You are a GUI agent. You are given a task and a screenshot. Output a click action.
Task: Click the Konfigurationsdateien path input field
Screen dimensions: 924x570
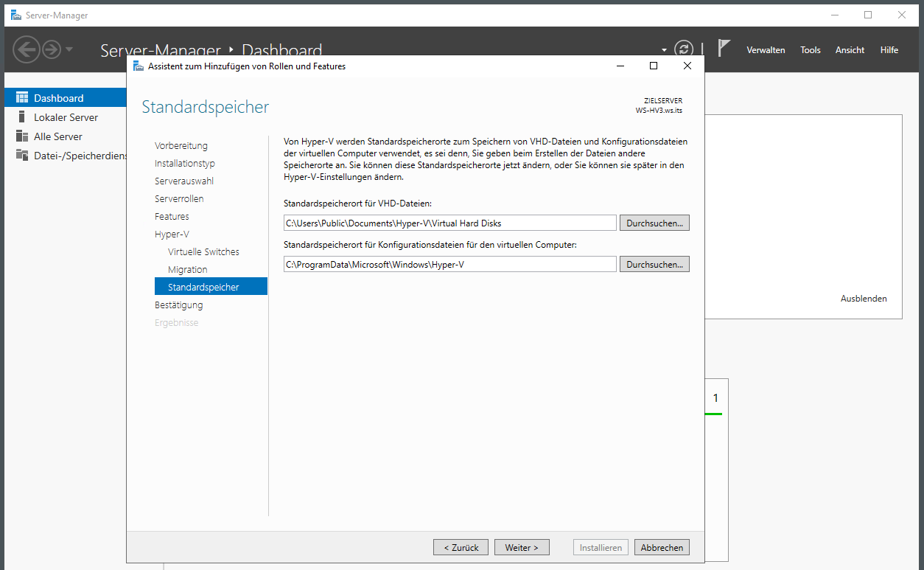click(449, 264)
